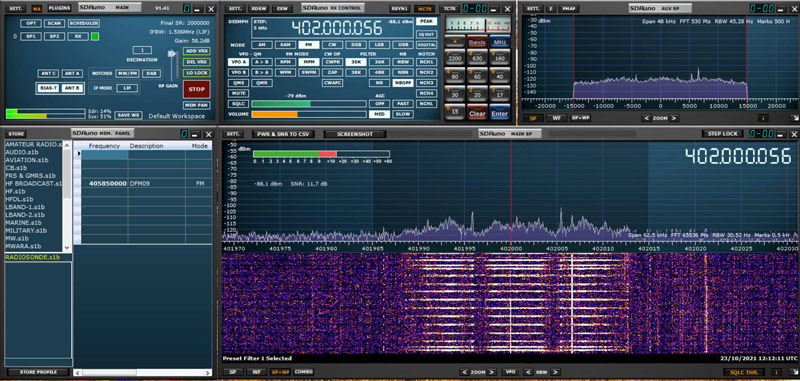The width and height of the screenshot is (800, 381).
Task: Choose NFM FM mode
Action: pos(285,62)
